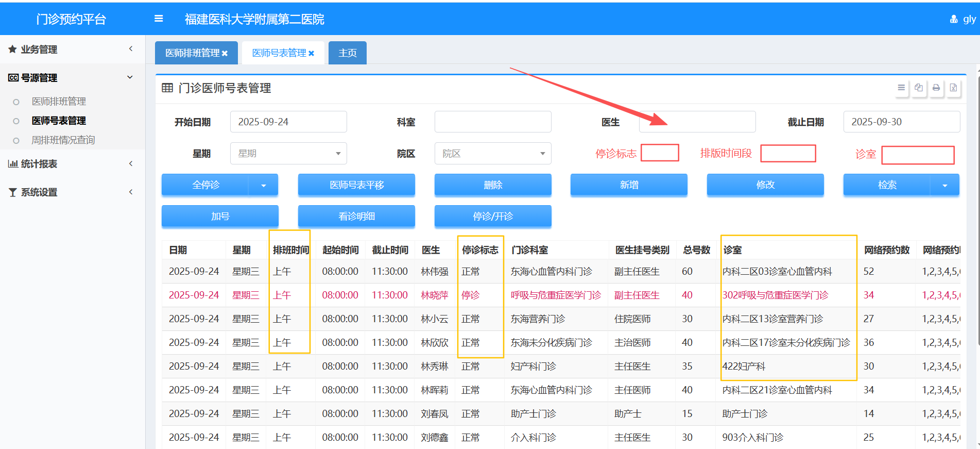Screen dimensions: 980x449
Task: Open 周排班情况查询 in the sidebar
Action: pyautogui.click(x=63, y=140)
